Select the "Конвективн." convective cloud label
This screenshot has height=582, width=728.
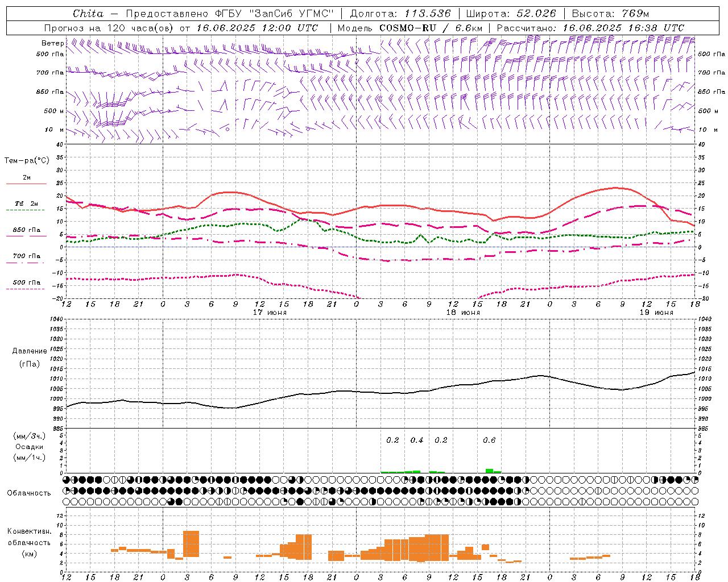point(29,531)
